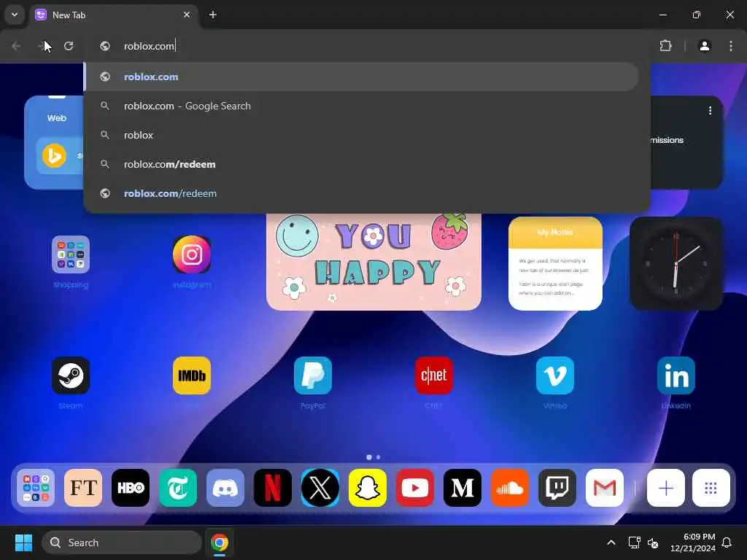Open the My Notes widget
The height and width of the screenshot is (560, 747).
tap(555, 263)
